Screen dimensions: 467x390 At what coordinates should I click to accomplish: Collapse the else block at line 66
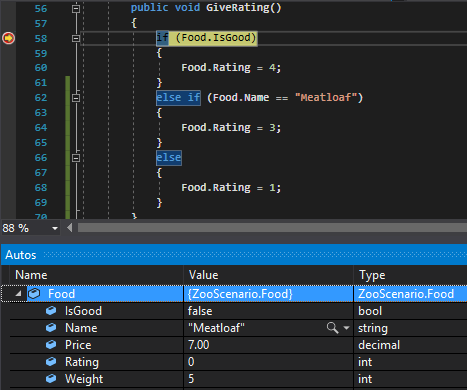tap(76, 158)
